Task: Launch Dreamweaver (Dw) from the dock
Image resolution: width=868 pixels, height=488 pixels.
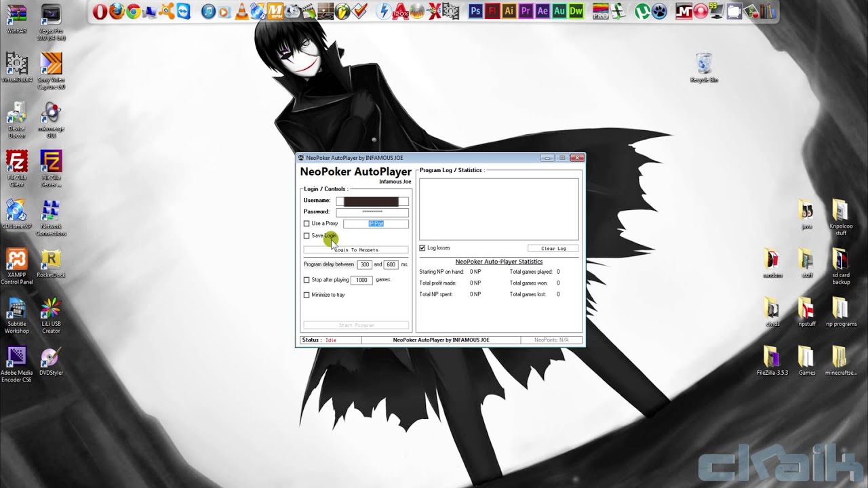Action: click(576, 11)
